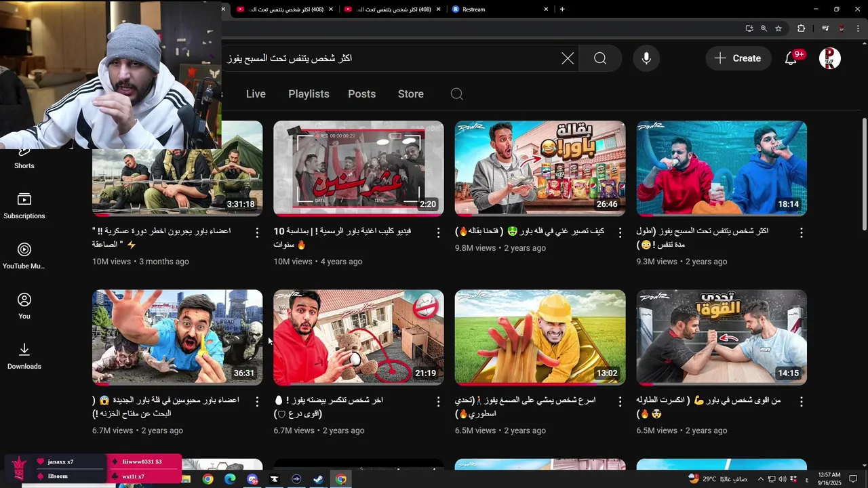
Task: Open options menu for the 36:31 video
Action: click(257, 401)
